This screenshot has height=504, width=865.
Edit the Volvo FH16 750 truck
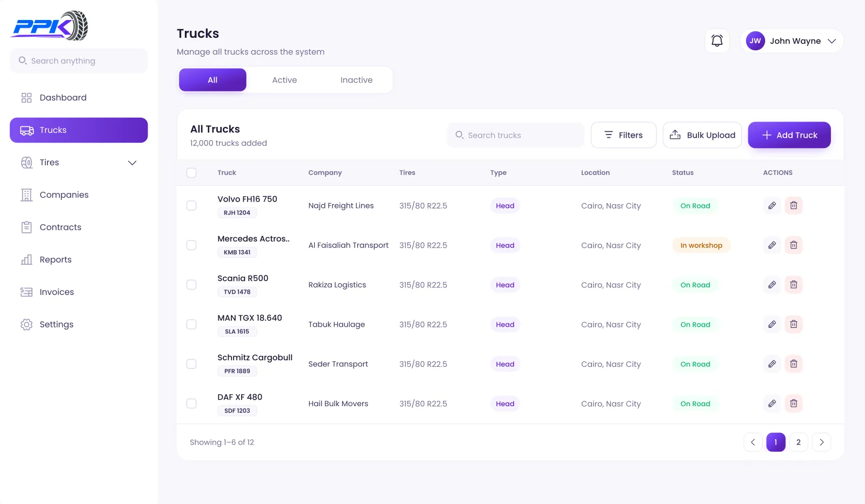point(772,206)
